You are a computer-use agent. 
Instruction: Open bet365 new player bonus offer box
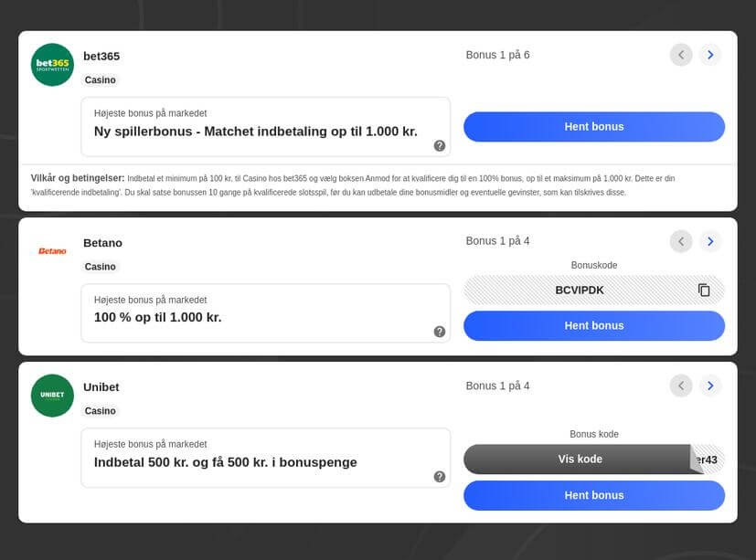pyautogui.click(x=266, y=127)
